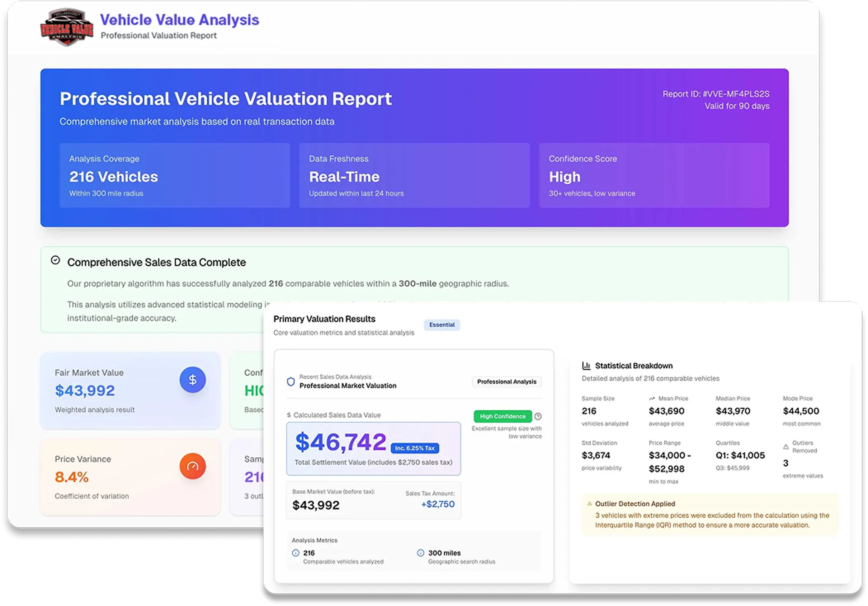This screenshot has height=606, width=868.
Task: Click the Report ID #VVE-MF4PLS2S text
Action: click(x=716, y=94)
